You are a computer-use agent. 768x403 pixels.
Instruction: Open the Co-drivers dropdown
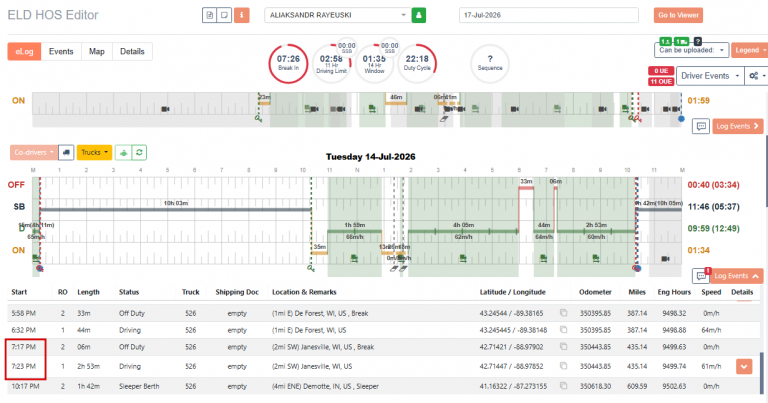coord(33,152)
